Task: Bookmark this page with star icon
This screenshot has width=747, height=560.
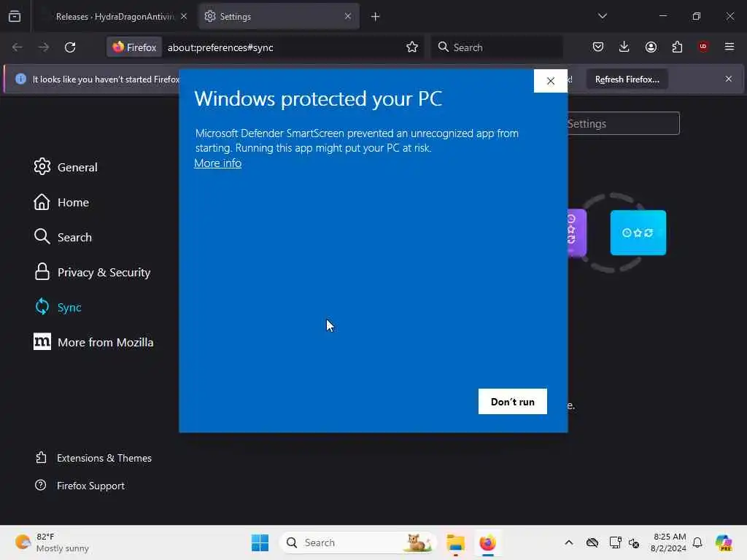Action: pos(412,47)
